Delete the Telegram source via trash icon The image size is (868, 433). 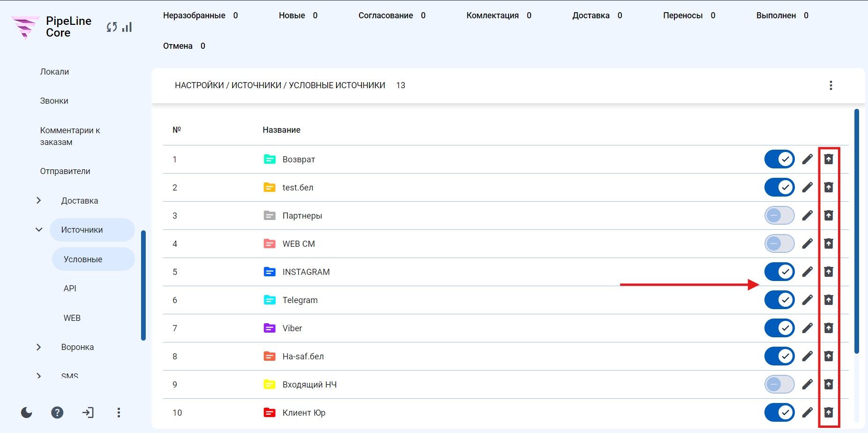[829, 300]
